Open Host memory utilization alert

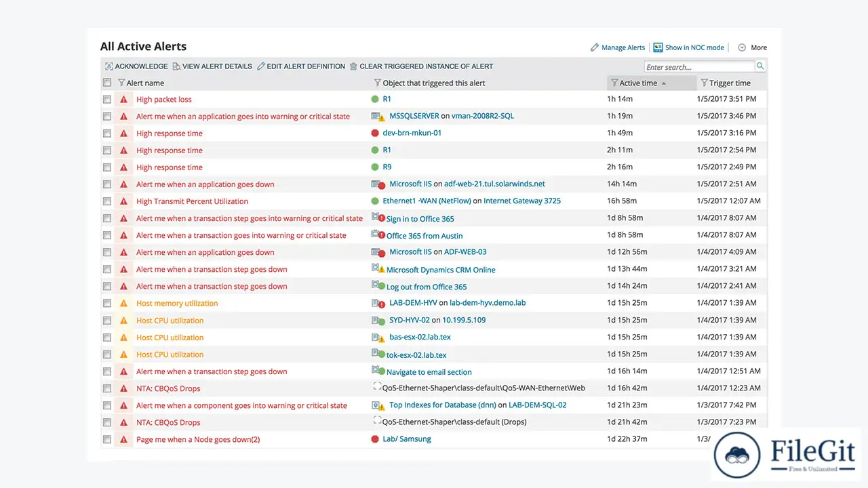pyautogui.click(x=177, y=304)
